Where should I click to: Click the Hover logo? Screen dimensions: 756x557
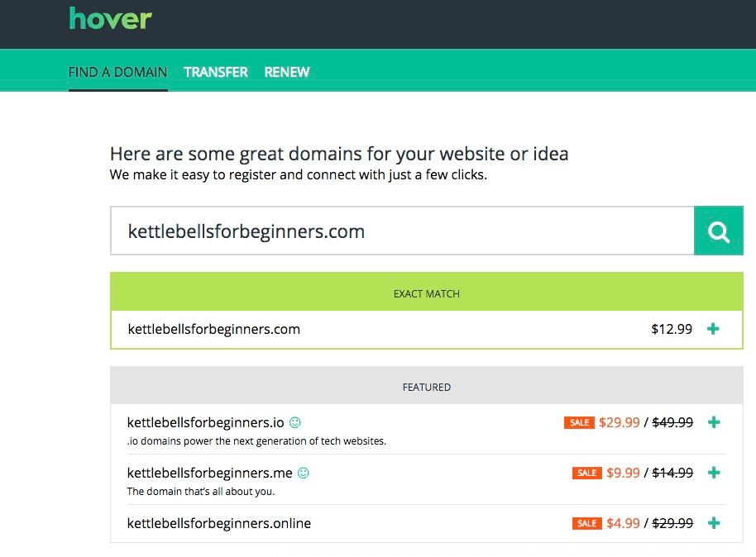(110, 19)
